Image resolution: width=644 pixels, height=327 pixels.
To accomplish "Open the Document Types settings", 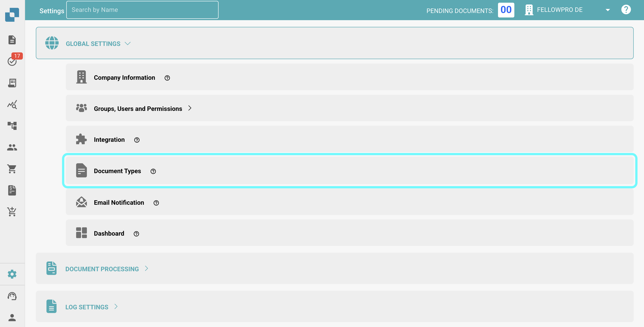I will [x=118, y=171].
